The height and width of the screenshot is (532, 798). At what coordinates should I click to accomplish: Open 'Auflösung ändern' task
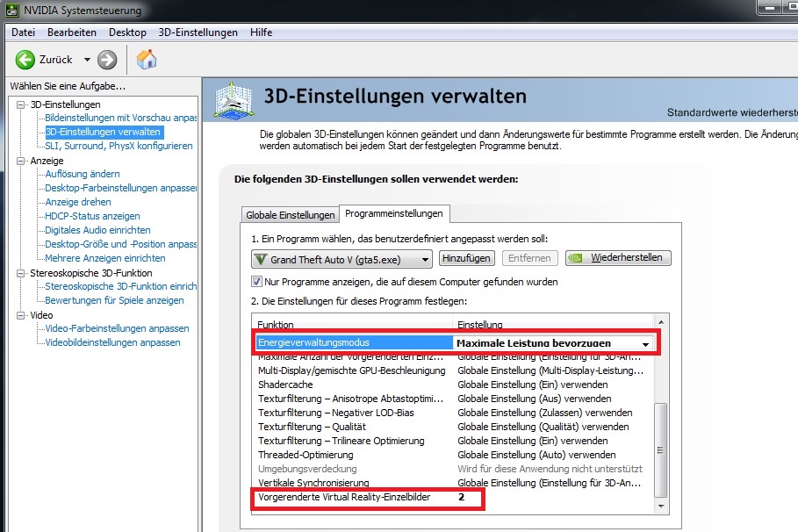pyautogui.click(x=83, y=174)
